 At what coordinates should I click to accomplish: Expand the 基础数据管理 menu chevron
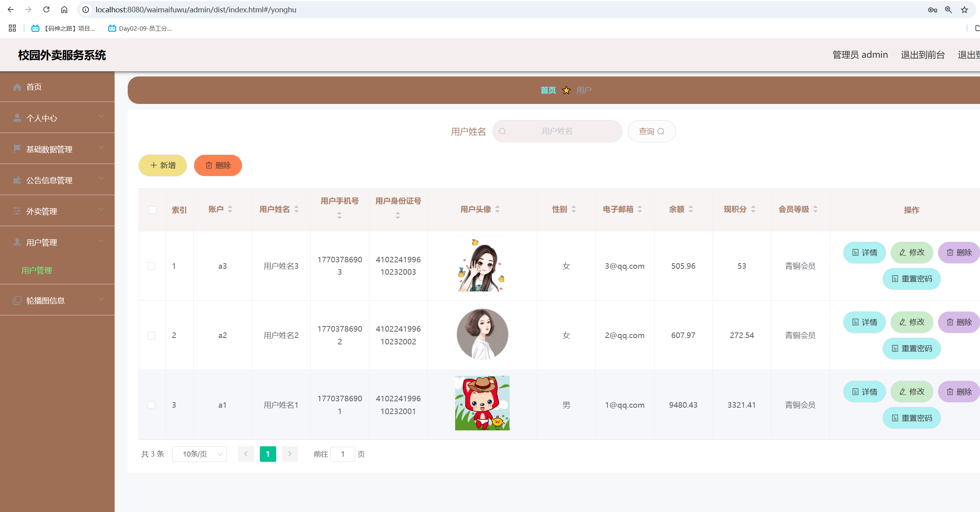101,147
